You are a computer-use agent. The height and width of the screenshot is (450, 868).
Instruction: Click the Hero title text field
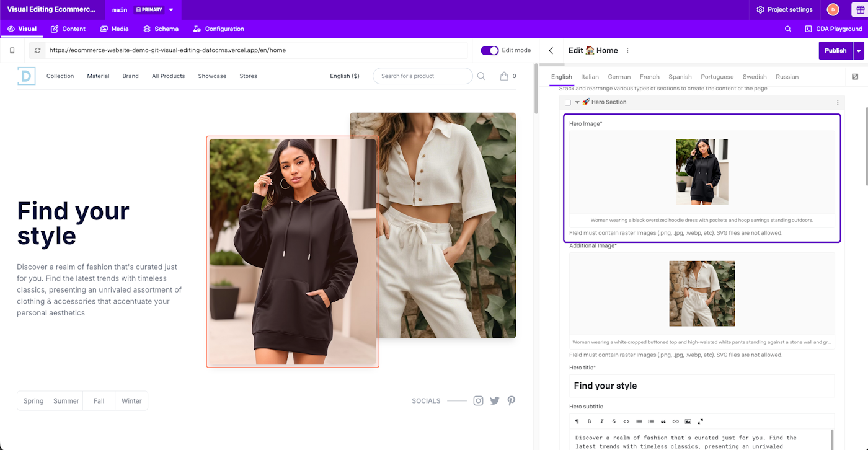coord(702,386)
